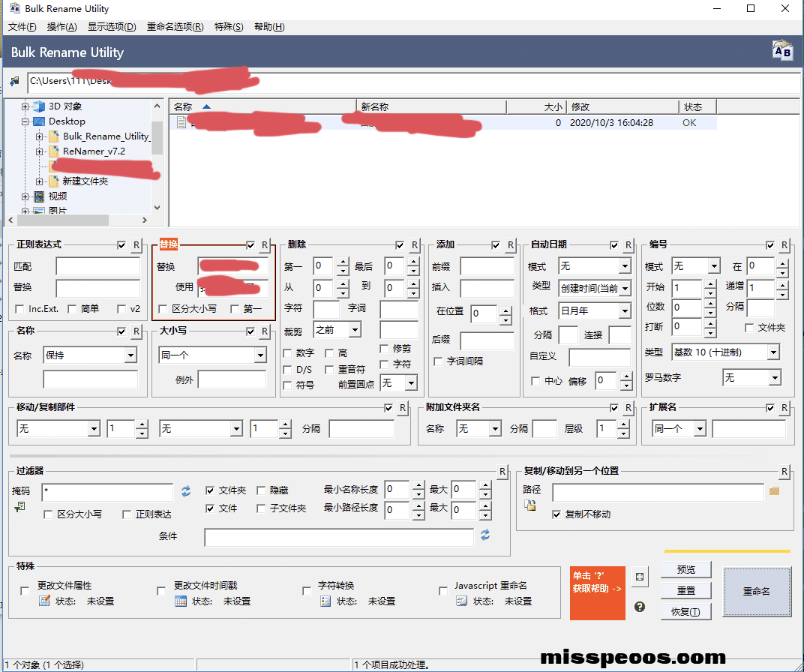804x672 pixels.
Task: Click the AB logo icon in header
Action: 782,51
